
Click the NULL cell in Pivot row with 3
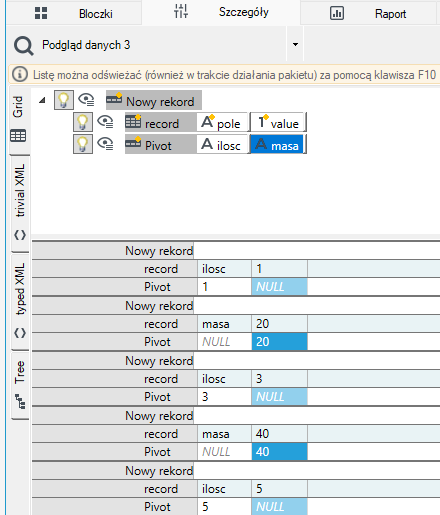point(279,397)
